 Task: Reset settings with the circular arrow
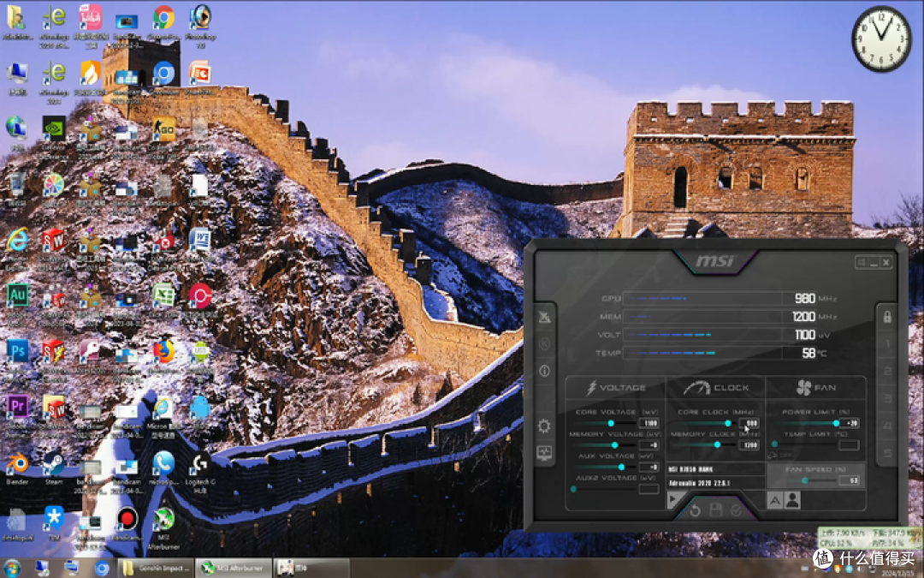[696, 510]
